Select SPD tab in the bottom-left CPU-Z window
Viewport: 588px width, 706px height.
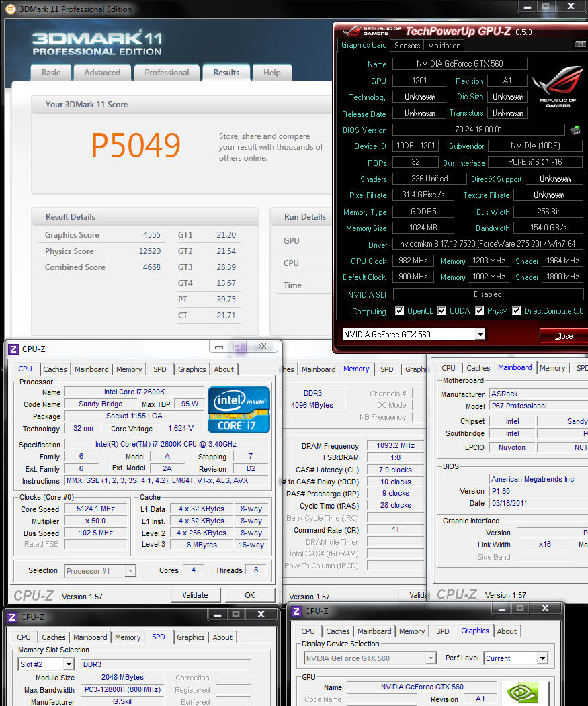pos(158,637)
